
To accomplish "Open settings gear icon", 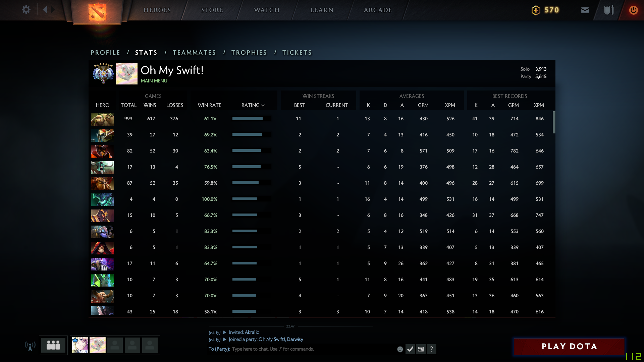I will [x=26, y=10].
